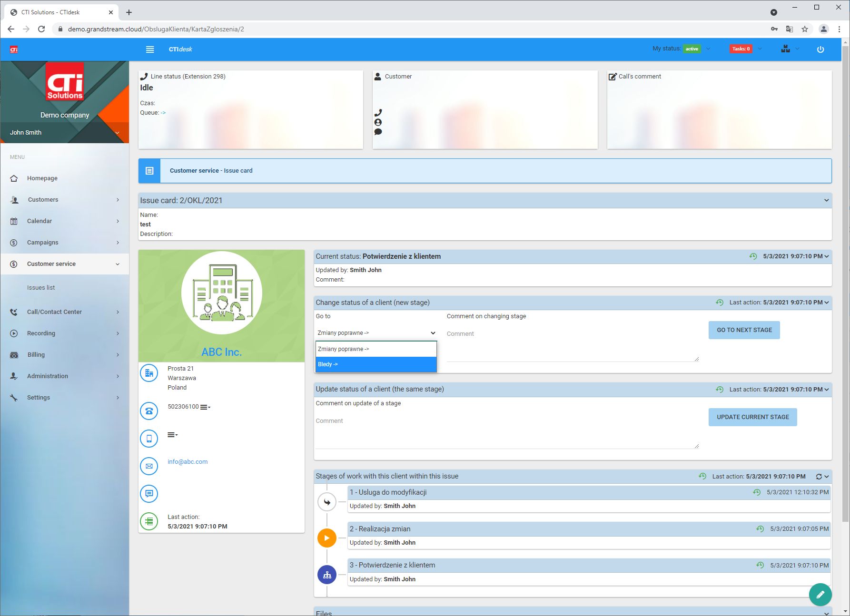Collapse the Stages of work panel chevron
The width and height of the screenshot is (850, 616).
tap(827, 477)
